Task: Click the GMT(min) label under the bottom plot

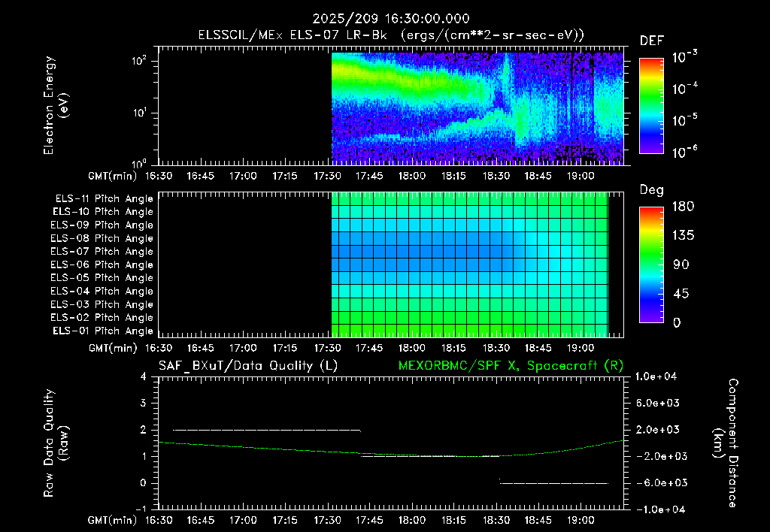Action: click(113, 520)
